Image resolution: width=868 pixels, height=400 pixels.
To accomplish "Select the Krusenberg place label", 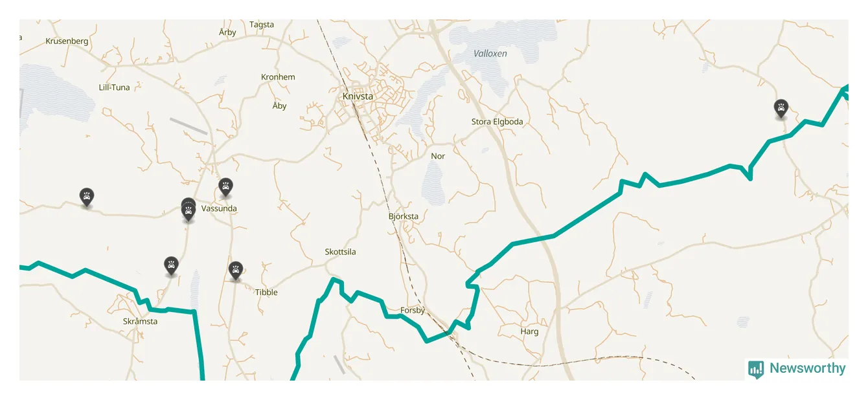I will (x=67, y=41).
